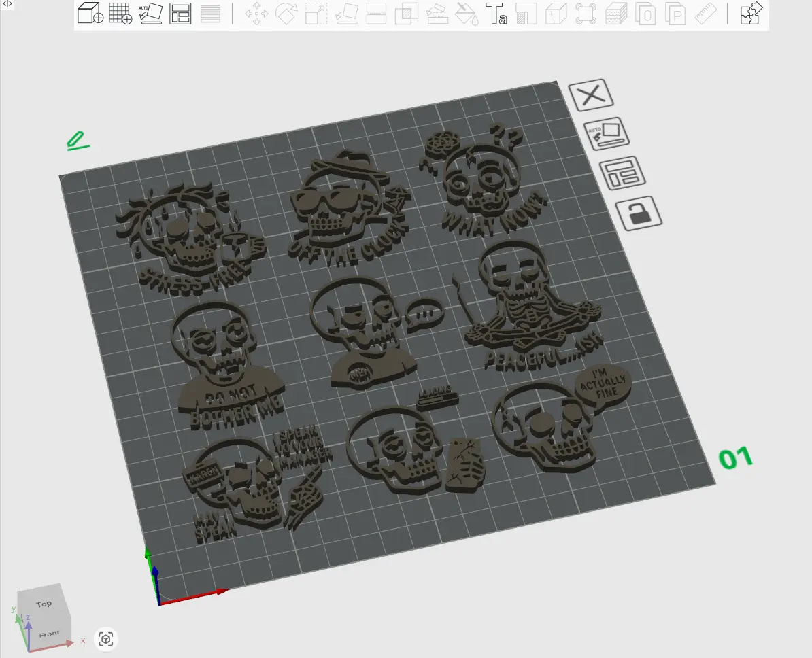Viewport: 812px width, 658px height.
Task: Select the Rotate tool
Action: (x=286, y=14)
